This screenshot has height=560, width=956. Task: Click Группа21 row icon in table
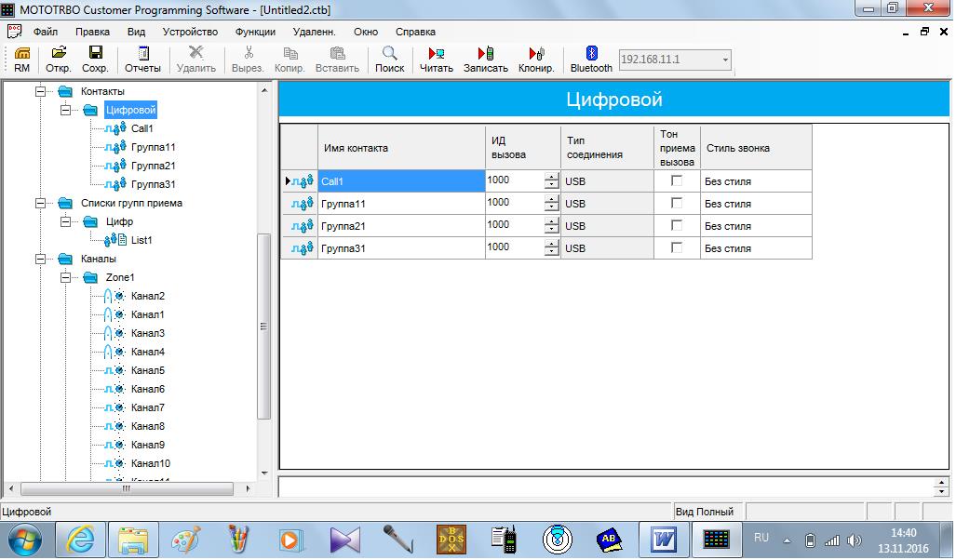(303, 226)
